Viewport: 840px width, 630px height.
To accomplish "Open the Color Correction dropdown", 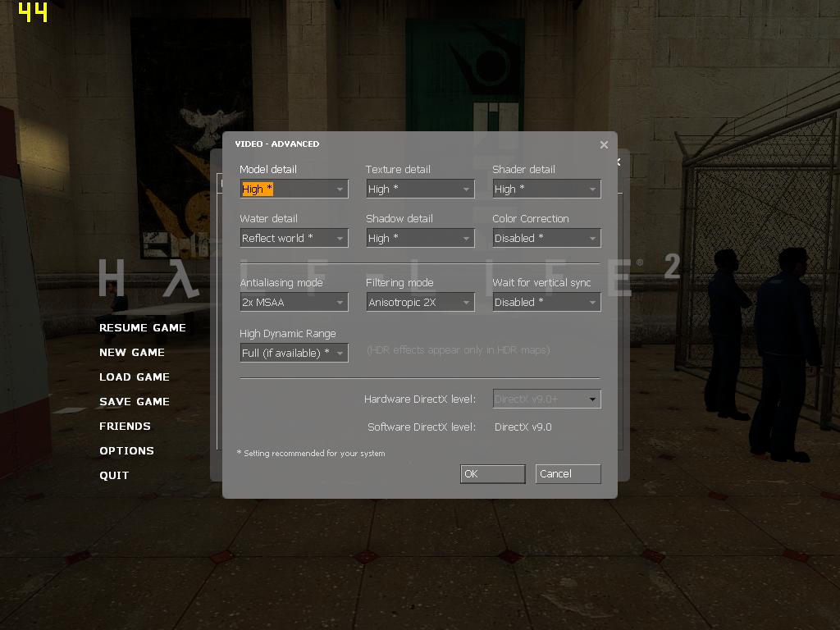I will tap(547, 238).
